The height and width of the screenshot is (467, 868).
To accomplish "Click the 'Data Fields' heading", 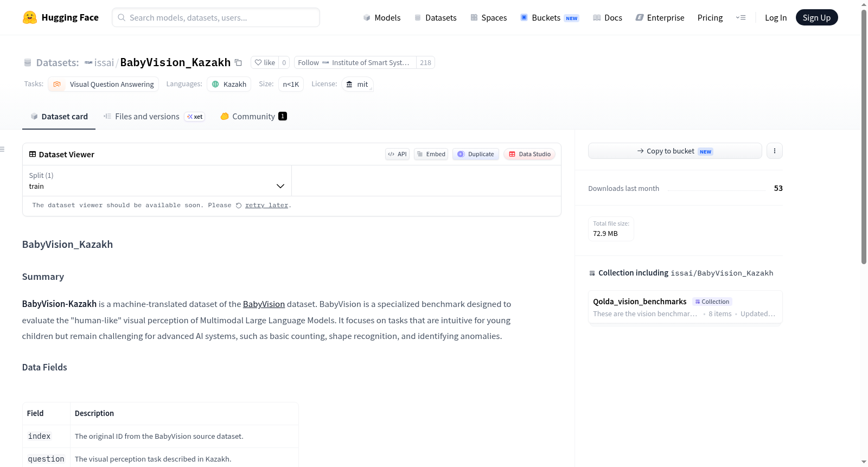I will [44, 367].
